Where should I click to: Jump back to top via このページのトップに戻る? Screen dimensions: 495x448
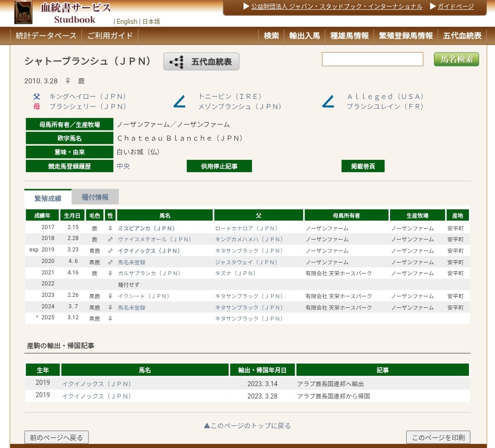pyautogui.click(x=247, y=426)
